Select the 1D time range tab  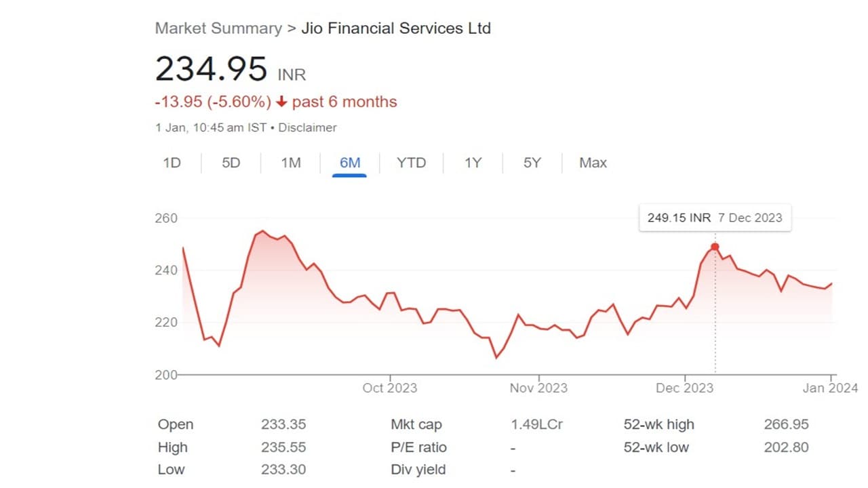click(172, 163)
